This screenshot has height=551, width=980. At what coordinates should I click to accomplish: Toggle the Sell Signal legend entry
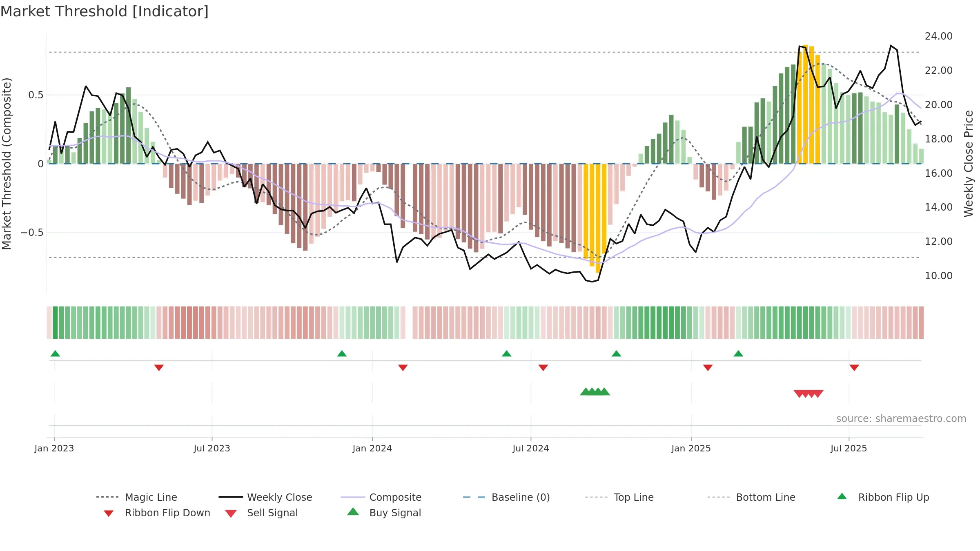(x=261, y=513)
